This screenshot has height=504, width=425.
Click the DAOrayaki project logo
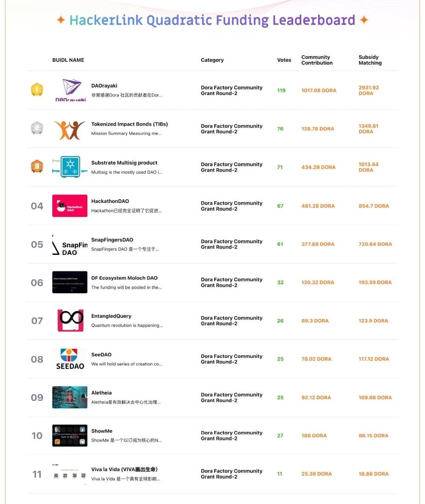tap(70, 90)
